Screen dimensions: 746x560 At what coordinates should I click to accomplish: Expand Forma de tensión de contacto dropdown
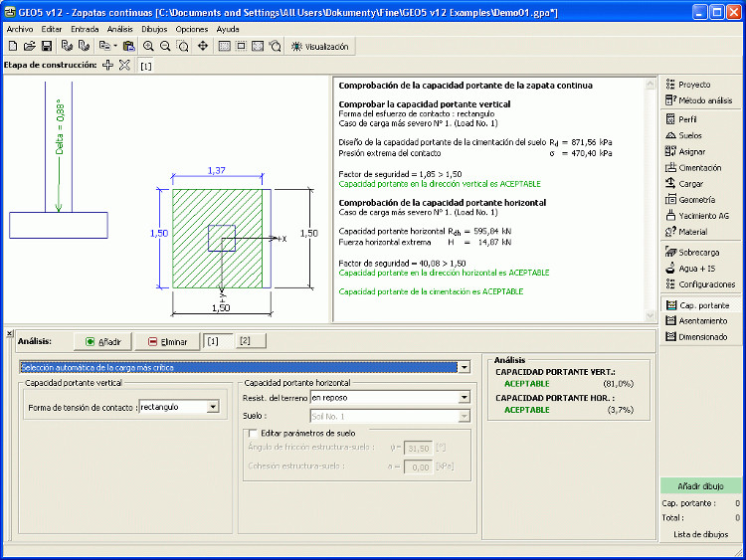213,407
